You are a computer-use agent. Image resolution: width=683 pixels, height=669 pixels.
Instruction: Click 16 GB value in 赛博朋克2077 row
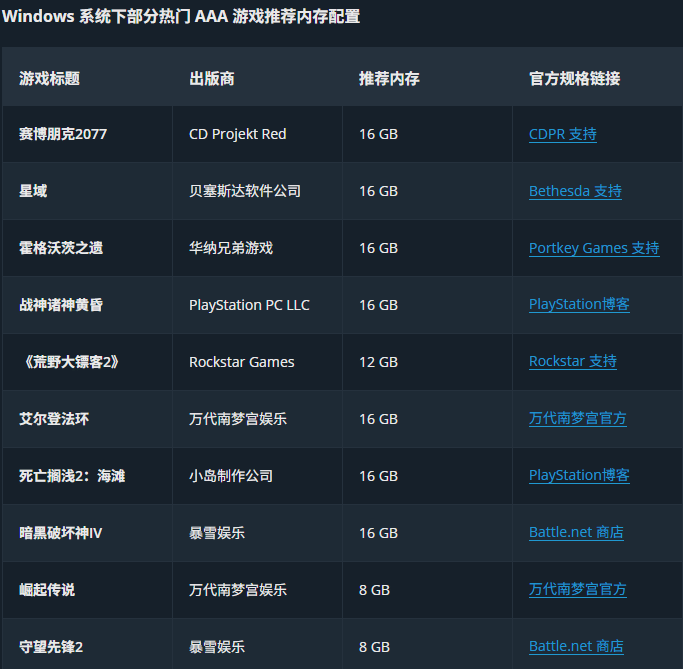pyautogui.click(x=378, y=134)
